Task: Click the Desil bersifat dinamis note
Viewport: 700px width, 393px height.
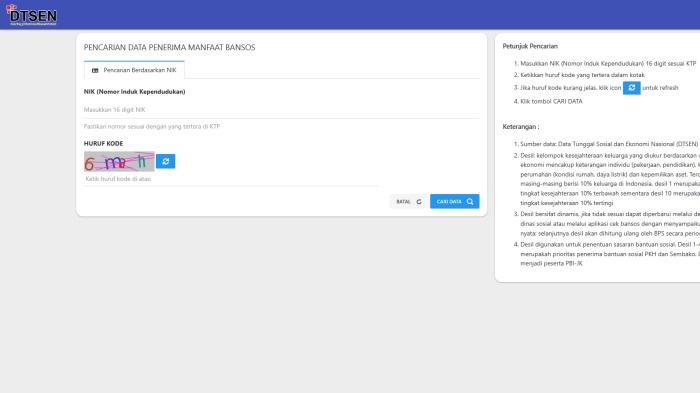Action: pyautogui.click(x=610, y=224)
